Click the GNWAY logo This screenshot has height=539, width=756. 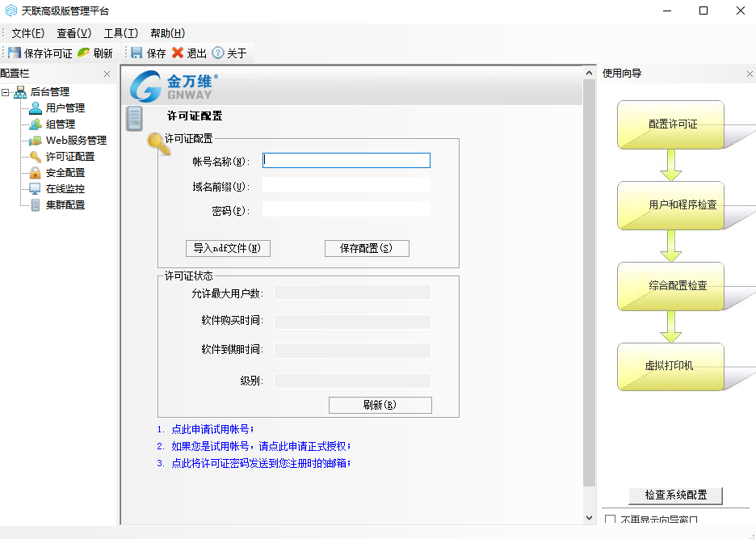click(x=174, y=86)
